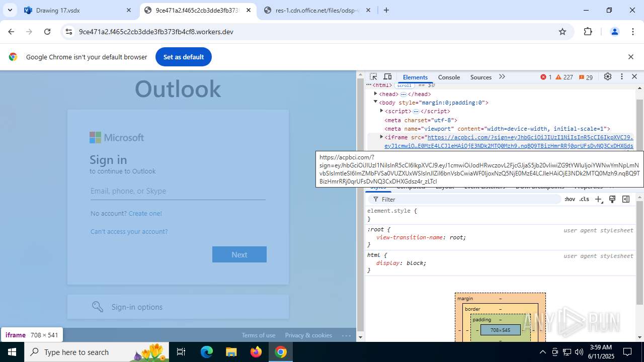Click the footer ellipsis more options
The width and height of the screenshot is (644, 362).
346,335
